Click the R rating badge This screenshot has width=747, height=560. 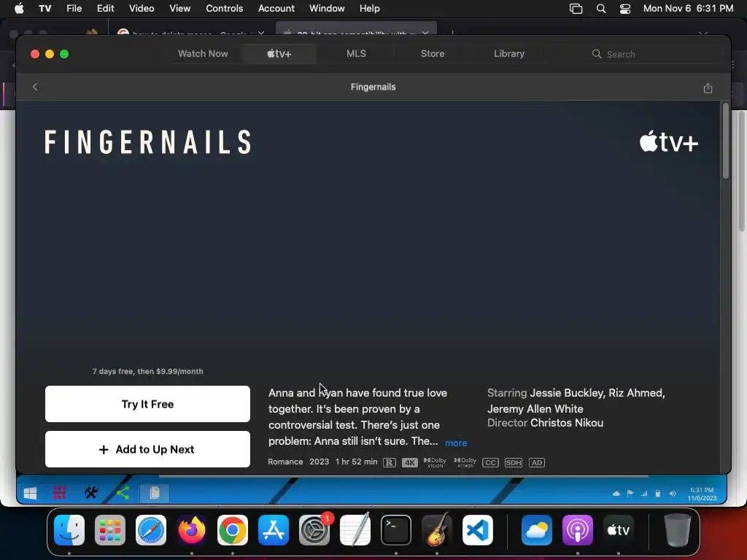390,462
